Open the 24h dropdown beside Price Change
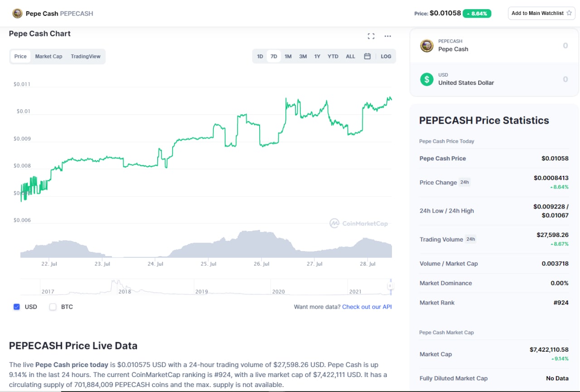The height and width of the screenshot is (392, 580). click(464, 182)
